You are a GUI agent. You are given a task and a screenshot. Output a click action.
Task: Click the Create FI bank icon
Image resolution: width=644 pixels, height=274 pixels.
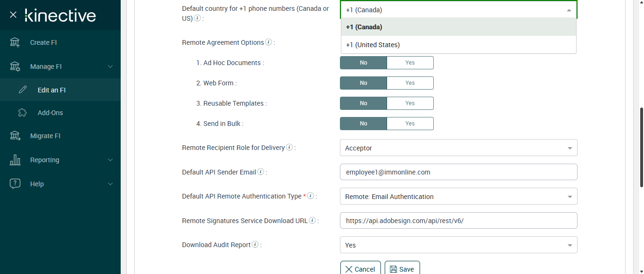(15, 42)
